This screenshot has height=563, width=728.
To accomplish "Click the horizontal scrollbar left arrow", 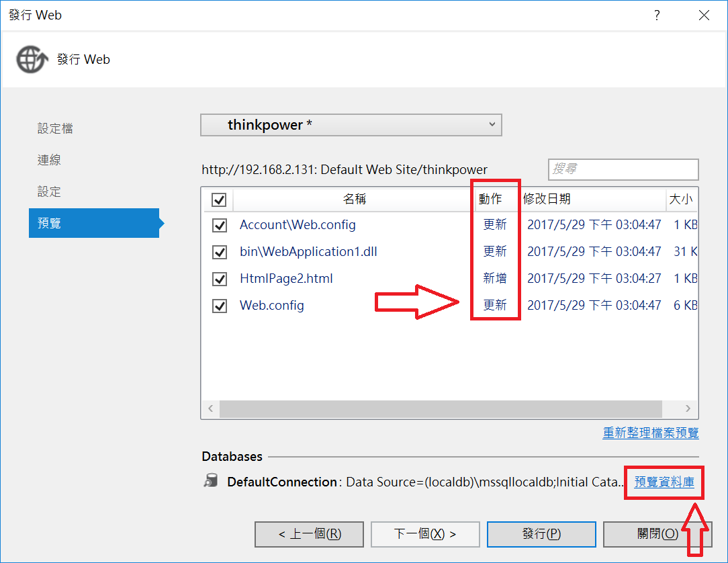I will click(211, 408).
